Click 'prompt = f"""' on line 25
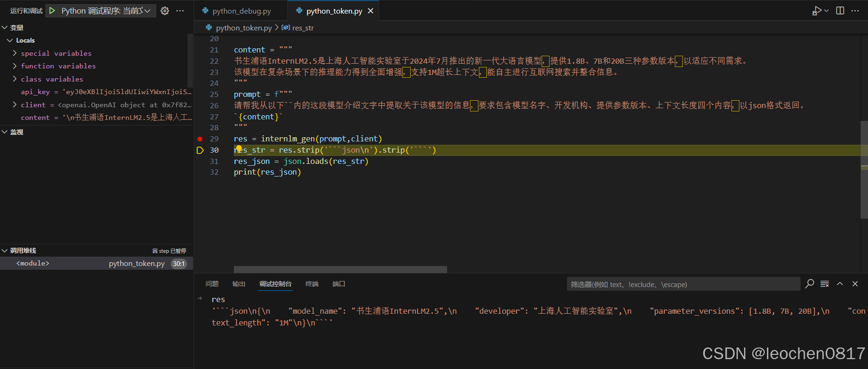Screen dimensions: 868x369 point(263,94)
